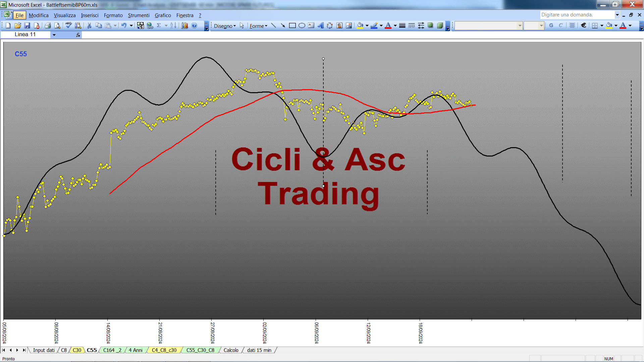Open Euro conversion tool
644x362 pixels.
[x=141, y=25]
